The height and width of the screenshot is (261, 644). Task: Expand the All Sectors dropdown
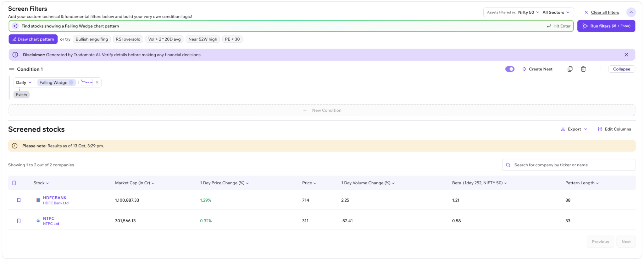pos(556,12)
